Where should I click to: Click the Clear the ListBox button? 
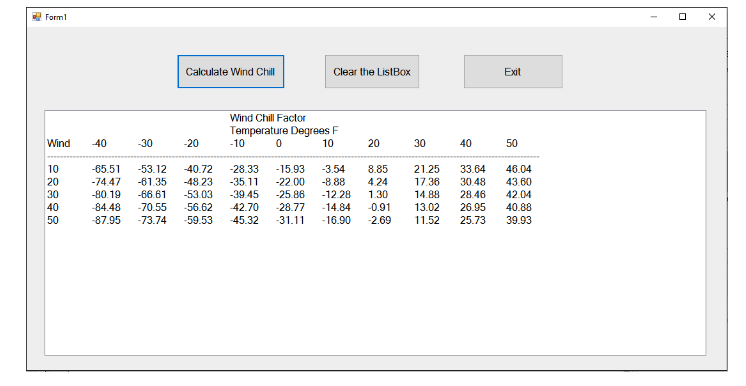pos(372,72)
